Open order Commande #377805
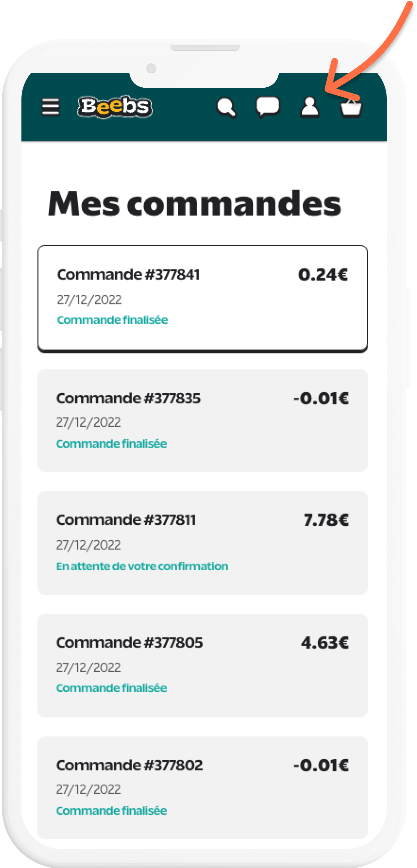This screenshot has width=417, height=868. point(203,665)
